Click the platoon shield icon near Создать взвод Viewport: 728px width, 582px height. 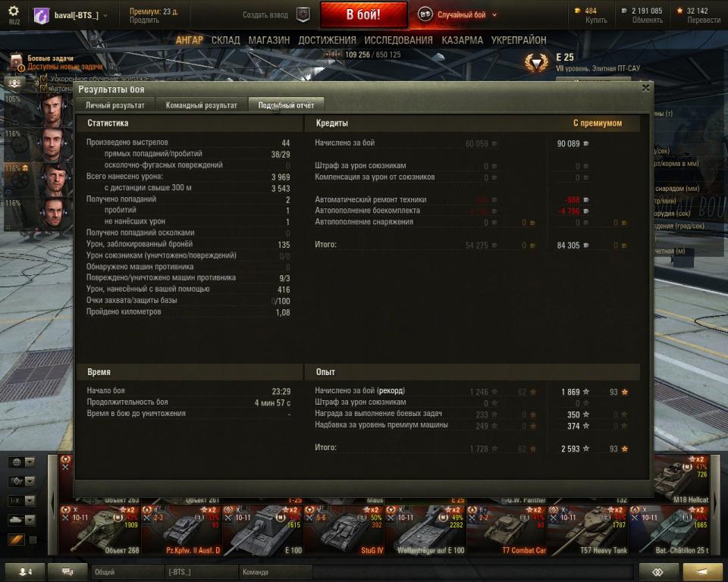[x=303, y=15]
